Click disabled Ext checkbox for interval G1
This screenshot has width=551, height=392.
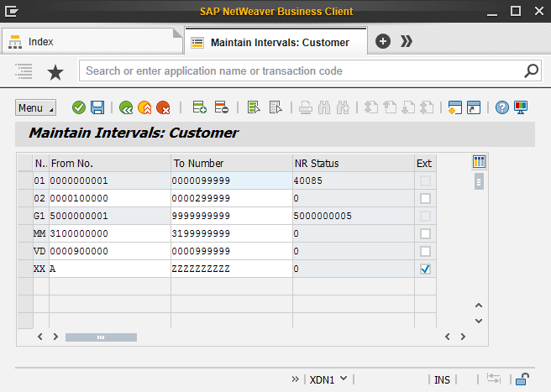(x=425, y=216)
